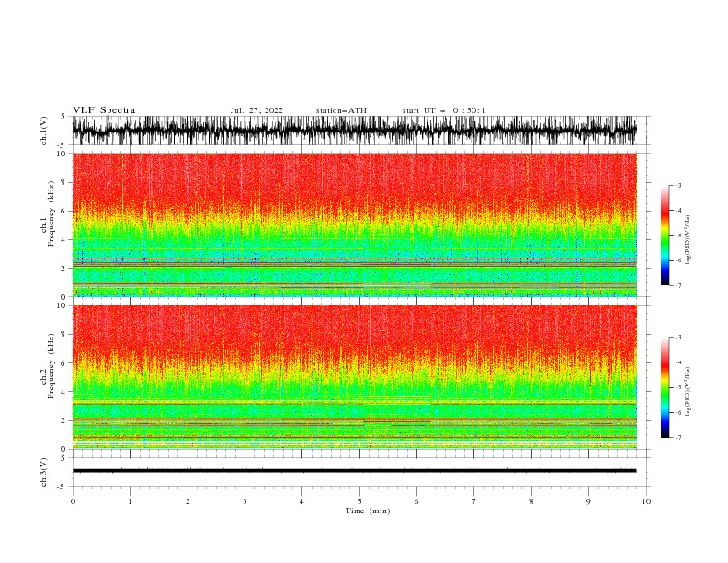The height and width of the screenshot is (563, 728).
Task: Click the "4" kHz tick of ch.2 spectrogram
Action: pyautogui.click(x=63, y=392)
